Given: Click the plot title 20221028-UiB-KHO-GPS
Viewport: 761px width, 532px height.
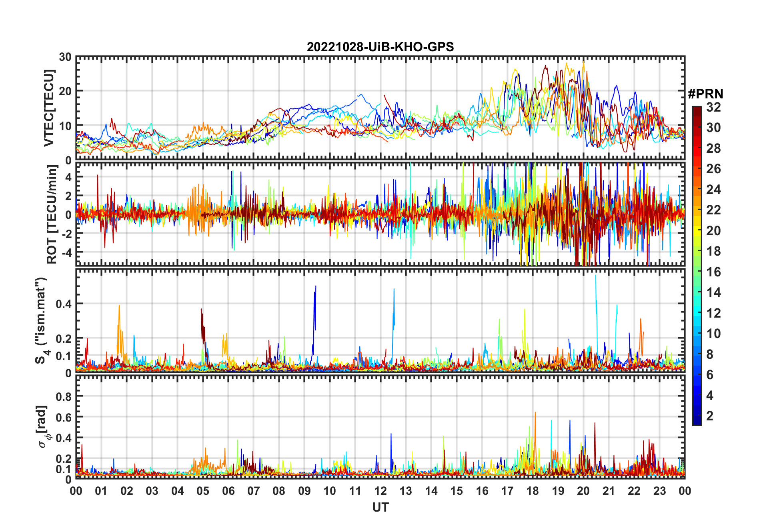Looking at the screenshot, I should point(380,47).
